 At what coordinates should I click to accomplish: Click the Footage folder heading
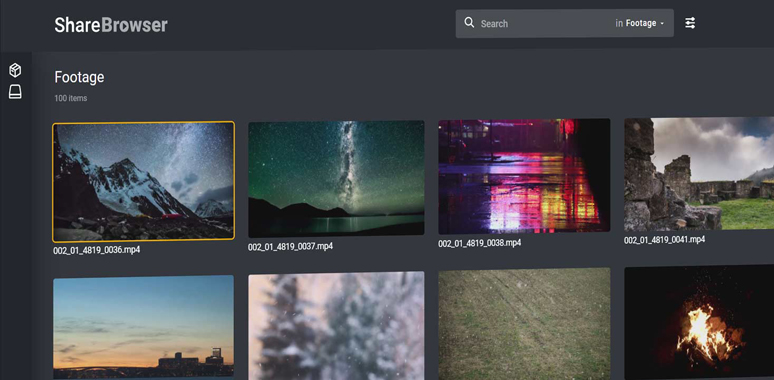pyautogui.click(x=79, y=77)
